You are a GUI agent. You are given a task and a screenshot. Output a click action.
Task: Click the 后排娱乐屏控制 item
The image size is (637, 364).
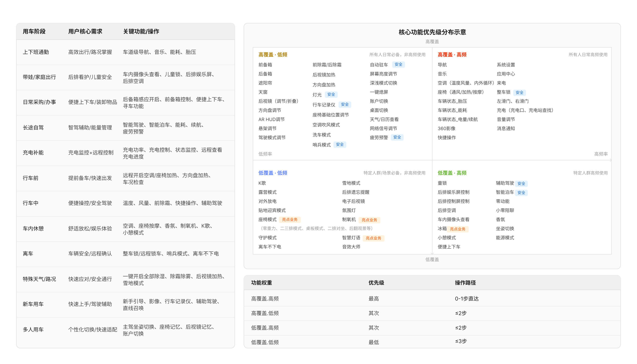pos(453,192)
